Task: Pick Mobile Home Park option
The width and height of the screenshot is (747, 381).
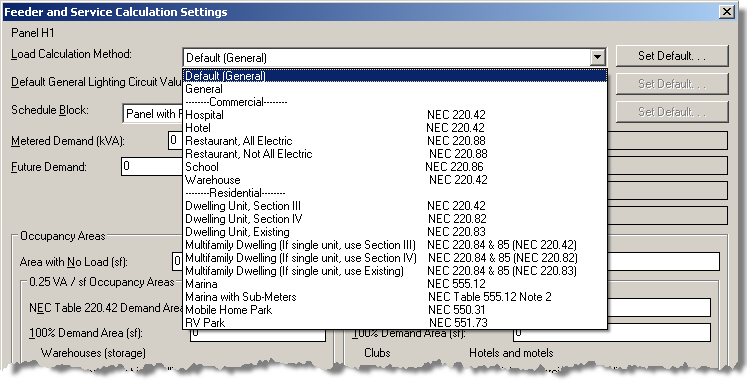Action: pyautogui.click(x=395, y=310)
